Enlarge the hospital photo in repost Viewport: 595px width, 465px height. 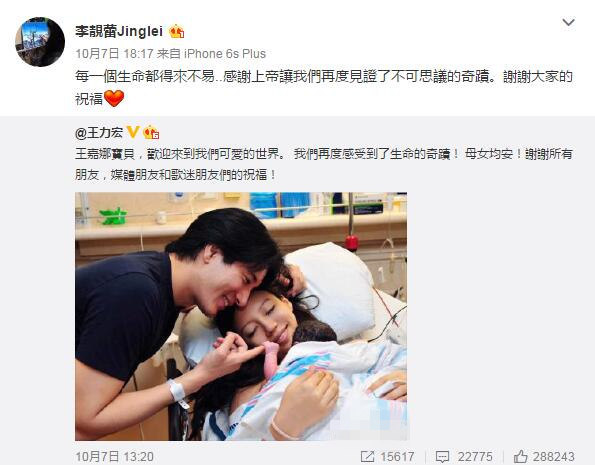click(241, 316)
